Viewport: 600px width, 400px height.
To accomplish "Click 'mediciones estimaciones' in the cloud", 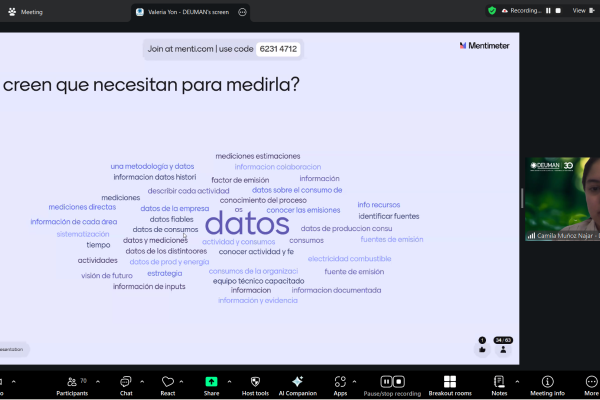I will pyautogui.click(x=258, y=156).
